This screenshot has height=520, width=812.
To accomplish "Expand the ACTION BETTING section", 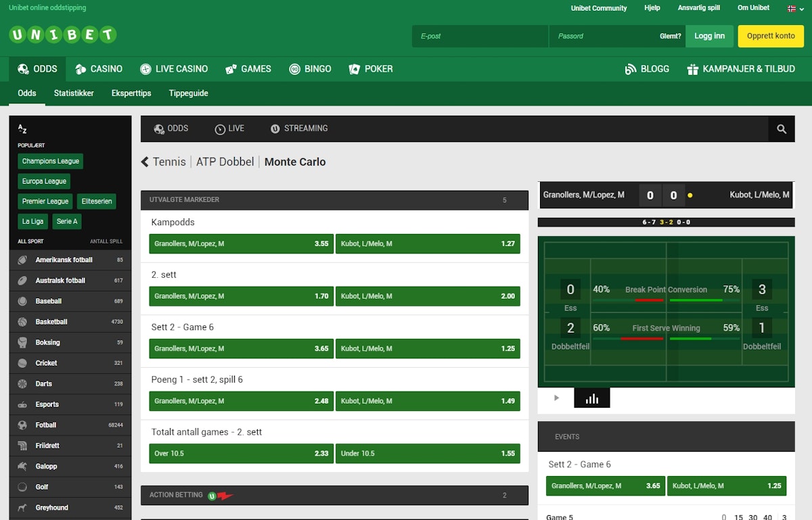I will (334, 495).
